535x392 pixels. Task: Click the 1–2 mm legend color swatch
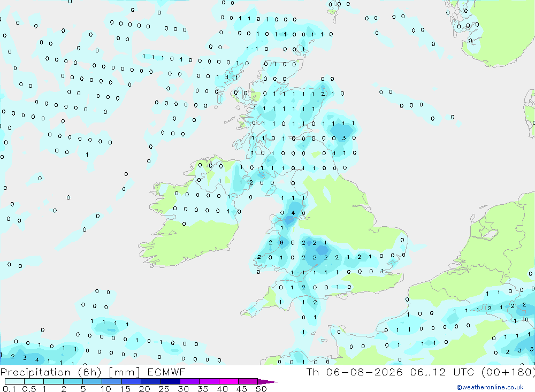pyautogui.click(x=53, y=381)
